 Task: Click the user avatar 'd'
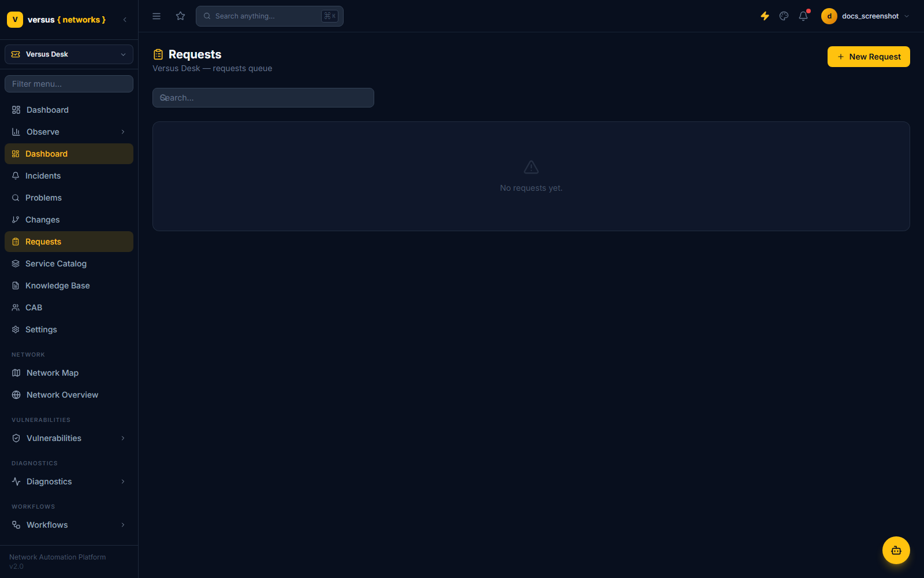[829, 16]
